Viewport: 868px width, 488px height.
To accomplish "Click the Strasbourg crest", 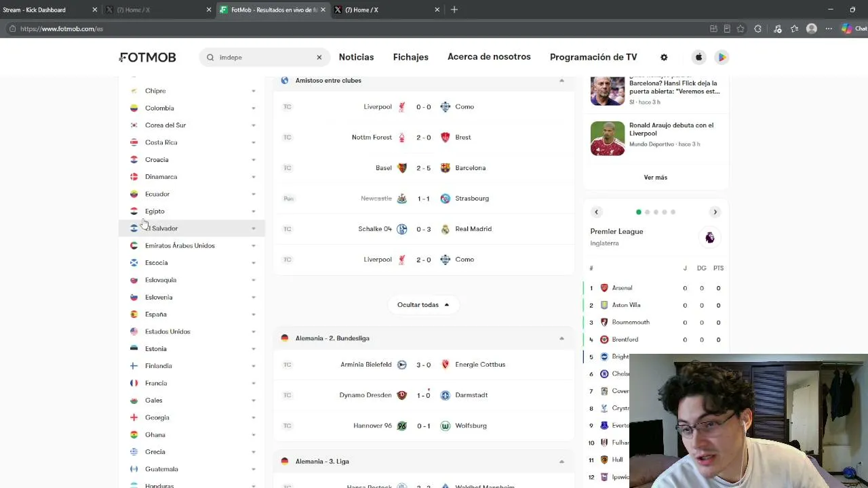I will (445, 199).
